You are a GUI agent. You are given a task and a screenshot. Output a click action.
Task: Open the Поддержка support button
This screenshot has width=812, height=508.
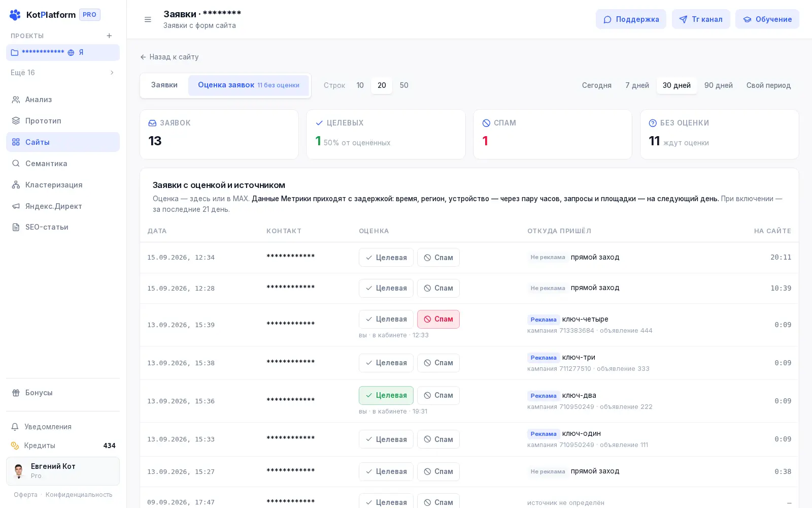click(x=631, y=19)
